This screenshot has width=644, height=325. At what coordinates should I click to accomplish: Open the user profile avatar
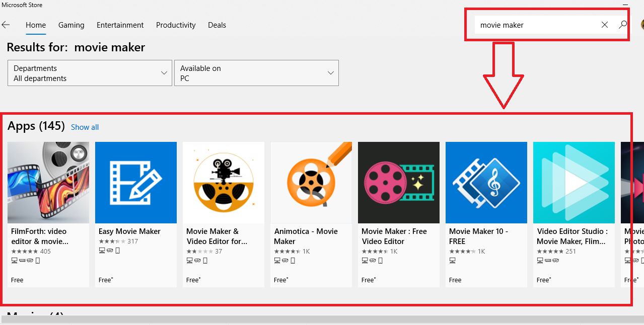click(x=642, y=24)
